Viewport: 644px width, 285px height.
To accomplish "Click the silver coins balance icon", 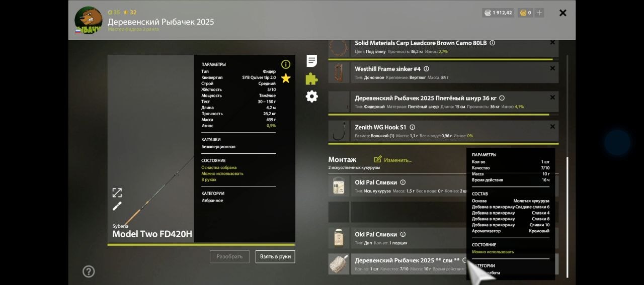I will [x=488, y=13].
